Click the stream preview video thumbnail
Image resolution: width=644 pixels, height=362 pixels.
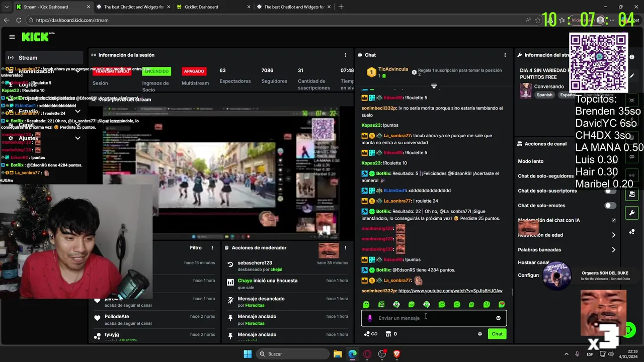pyautogui.click(x=221, y=173)
